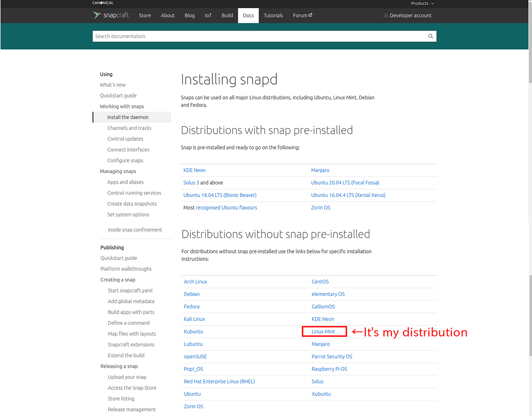The image size is (532, 416).
Task: Click Solus 3 link
Action: coord(191,183)
